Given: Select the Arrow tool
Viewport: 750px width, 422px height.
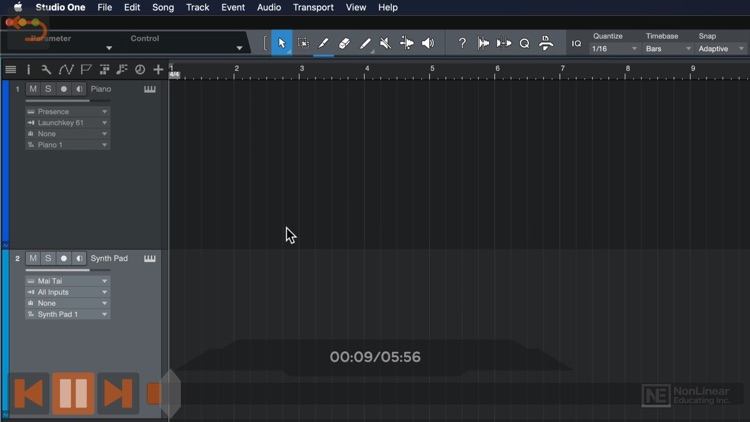Looking at the screenshot, I should click(x=282, y=43).
